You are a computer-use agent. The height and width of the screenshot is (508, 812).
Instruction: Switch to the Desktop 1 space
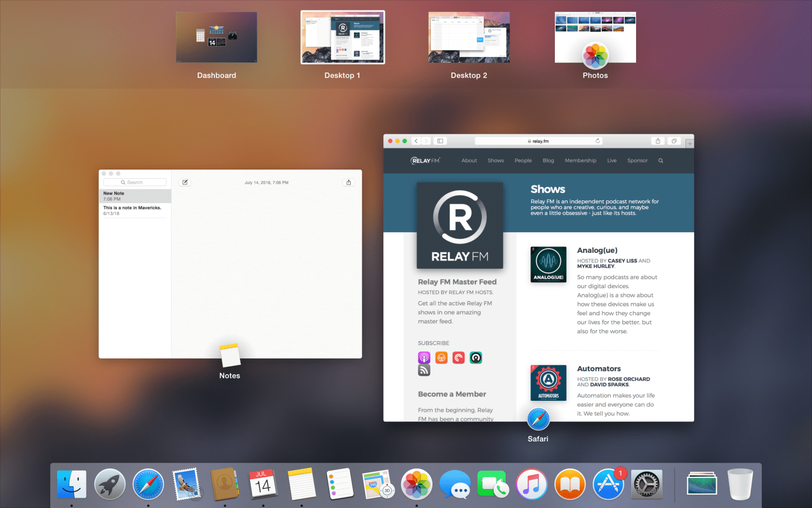[343, 37]
